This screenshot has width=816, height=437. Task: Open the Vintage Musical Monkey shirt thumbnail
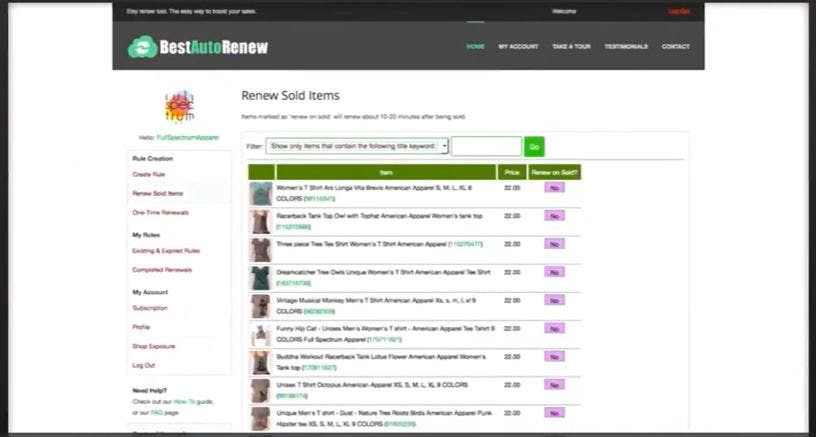260,306
